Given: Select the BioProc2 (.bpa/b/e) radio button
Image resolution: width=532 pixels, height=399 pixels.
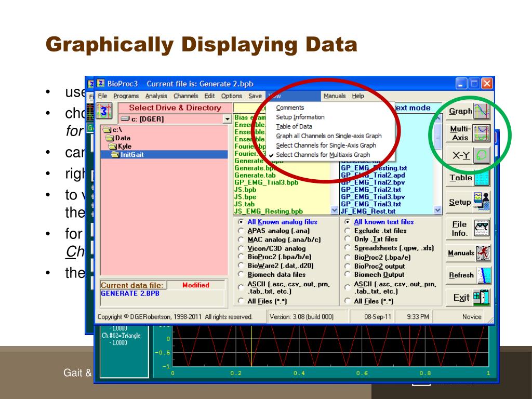Looking at the screenshot, I should pos(241,257).
